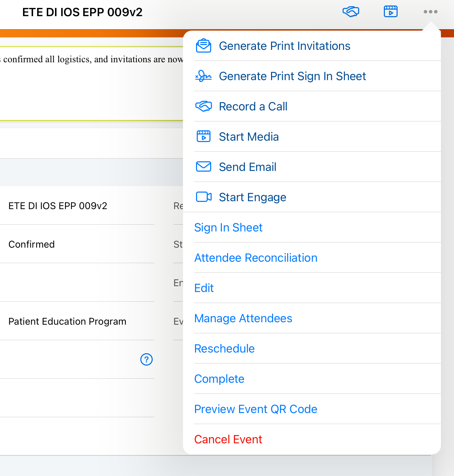The height and width of the screenshot is (476, 454).
Task: Tap the Patient Education Program field value
Action: pos(67,321)
